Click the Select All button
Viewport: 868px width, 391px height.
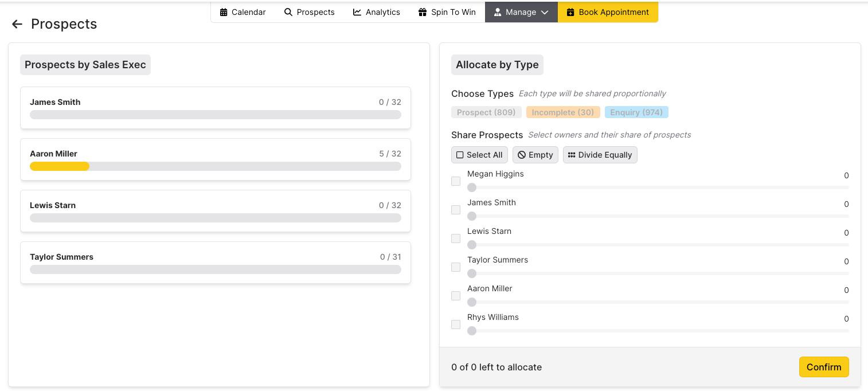tap(479, 155)
